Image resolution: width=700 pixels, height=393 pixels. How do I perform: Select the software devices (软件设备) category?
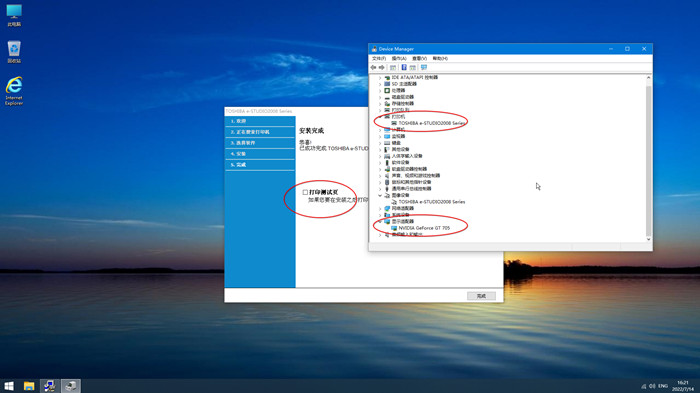(400, 163)
